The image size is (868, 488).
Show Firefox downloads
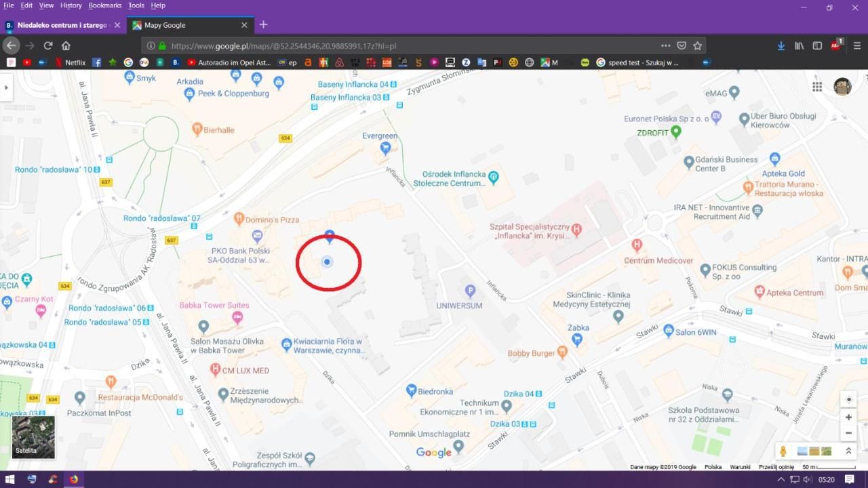781,45
